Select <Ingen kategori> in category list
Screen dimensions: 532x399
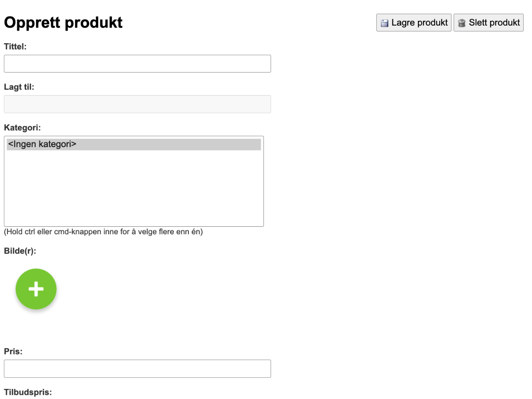coord(134,144)
